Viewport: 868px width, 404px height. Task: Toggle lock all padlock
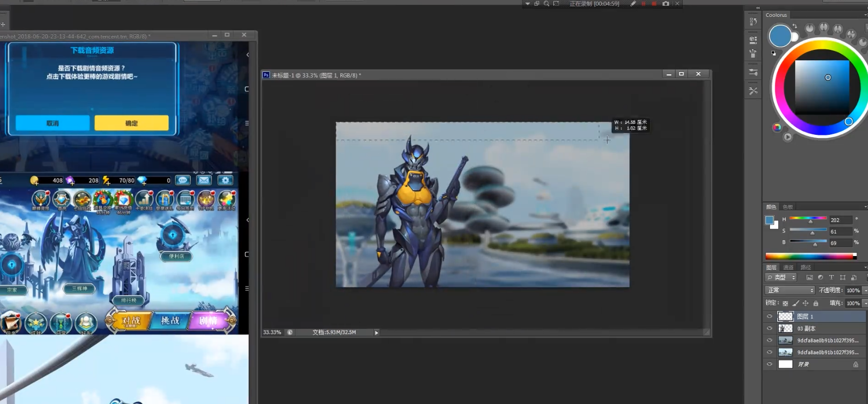tap(816, 303)
